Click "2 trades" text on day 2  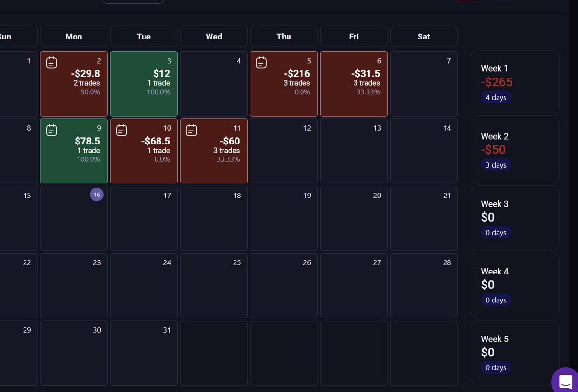point(87,83)
